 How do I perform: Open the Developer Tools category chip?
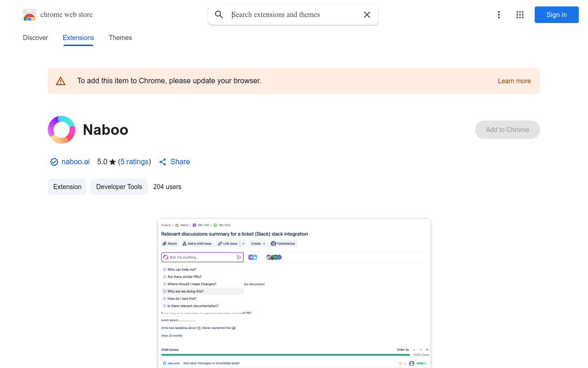(x=119, y=187)
